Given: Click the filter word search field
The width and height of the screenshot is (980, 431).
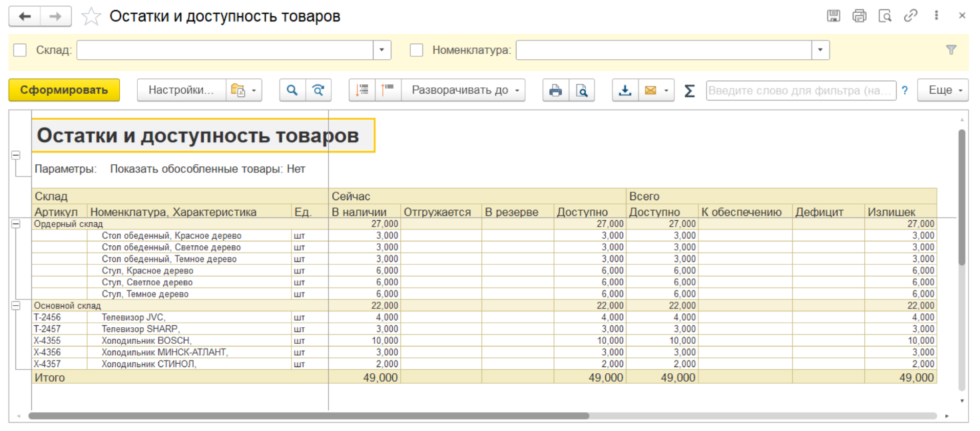Looking at the screenshot, I should (800, 90).
